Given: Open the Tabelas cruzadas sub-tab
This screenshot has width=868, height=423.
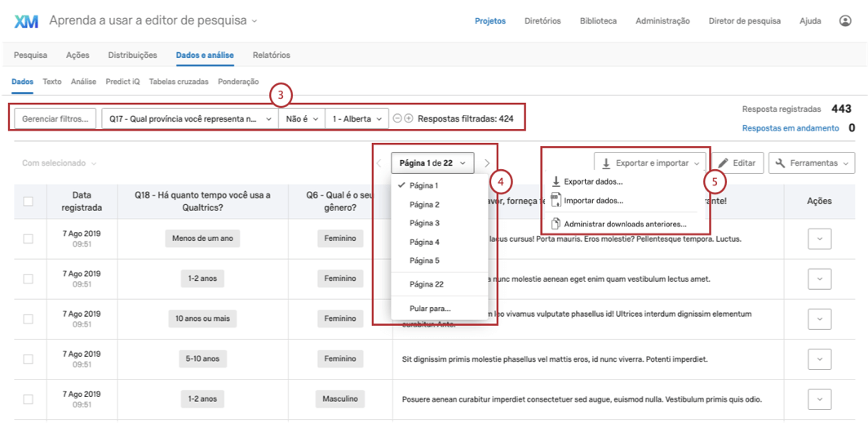Looking at the screenshot, I should pyautogui.click(x=179, y=81).
